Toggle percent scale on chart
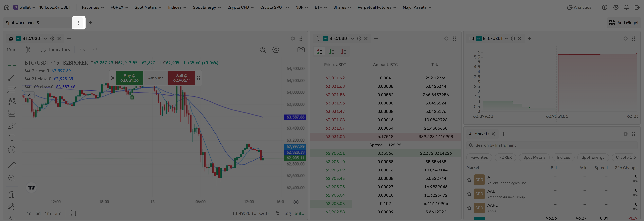The width and height of the screenshot is (644, 221). [278, 213]
